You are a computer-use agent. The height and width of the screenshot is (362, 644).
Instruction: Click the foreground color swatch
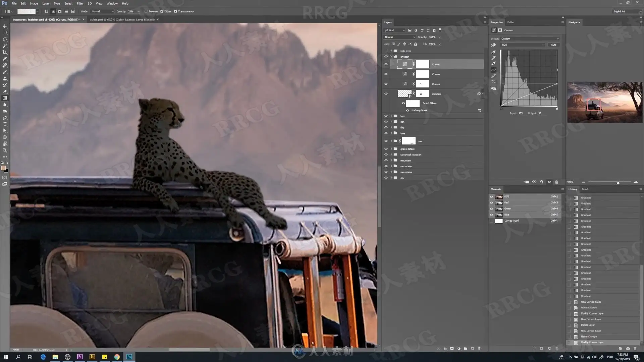click(x=3, y=168)
